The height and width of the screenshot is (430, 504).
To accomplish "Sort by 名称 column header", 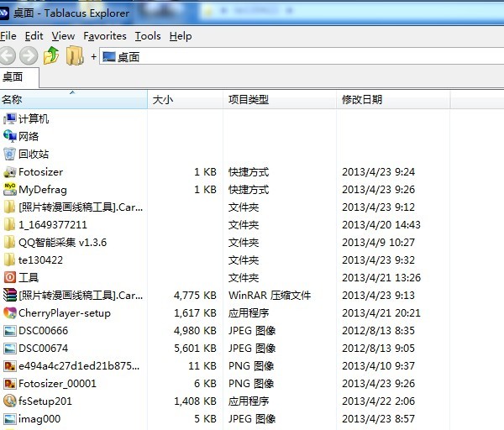I will coord(74,100).
